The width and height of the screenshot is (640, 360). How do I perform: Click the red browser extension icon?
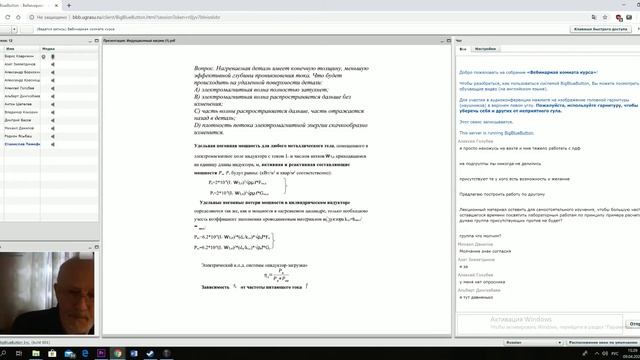pos(619,18)
